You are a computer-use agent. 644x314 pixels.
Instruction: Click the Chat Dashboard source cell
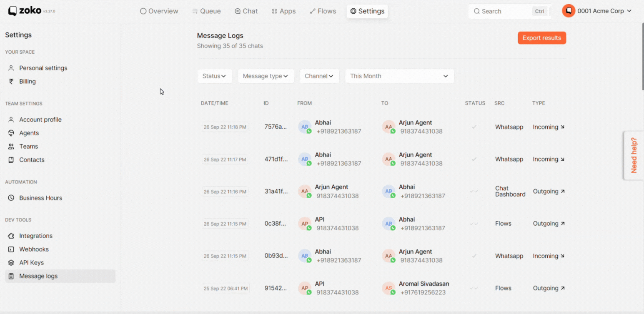pos(510,191)
